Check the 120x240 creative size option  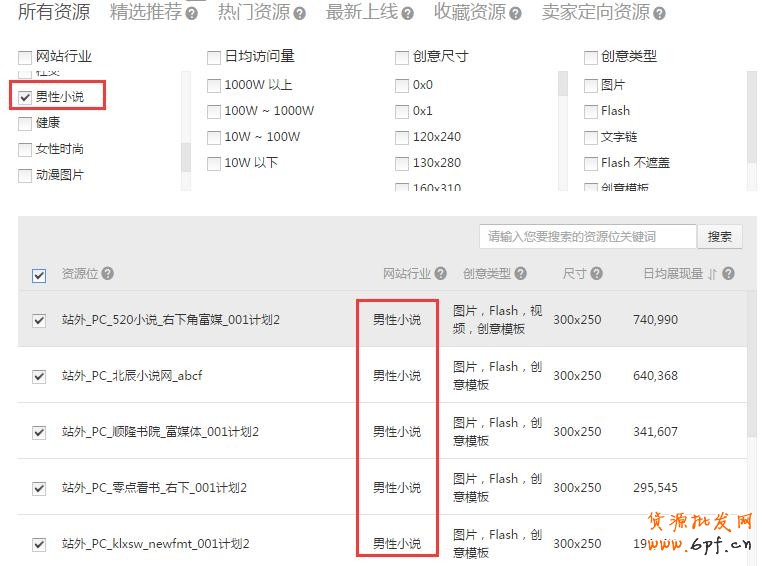(x=402, y=137)
